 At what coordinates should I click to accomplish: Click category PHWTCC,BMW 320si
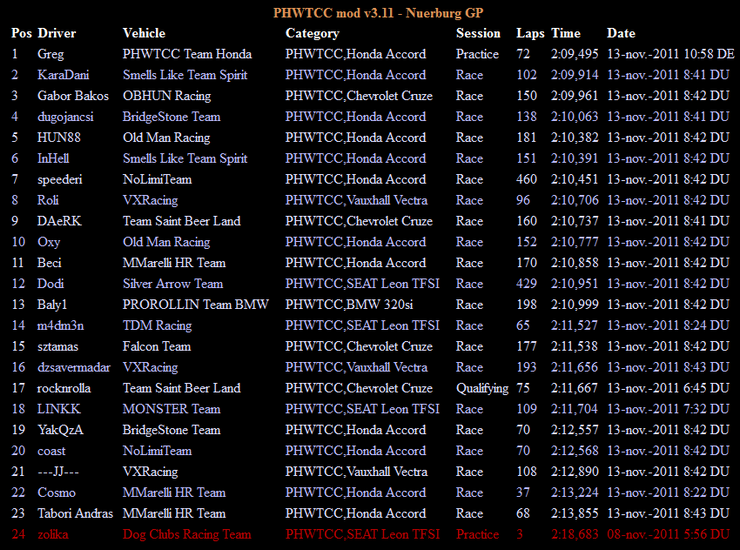pyautogui.click(x=349, y=305)
